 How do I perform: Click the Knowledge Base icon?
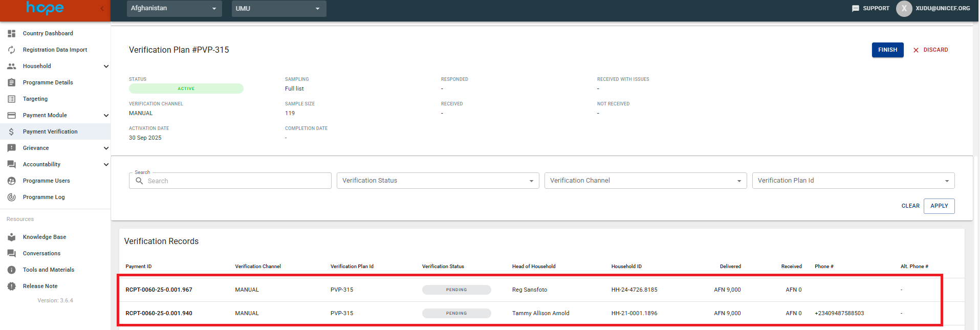point(11,237)
